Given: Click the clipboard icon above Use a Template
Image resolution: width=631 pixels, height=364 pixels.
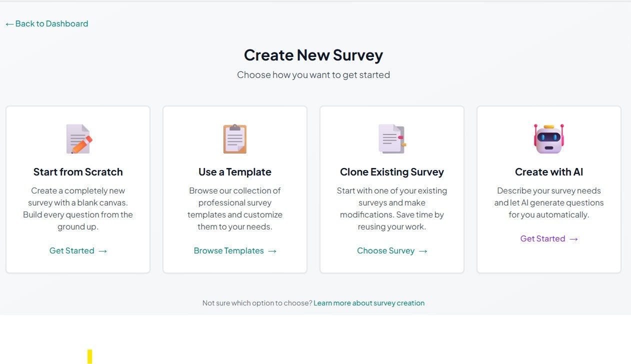Looking at the screenshot, I should point(234,138).
